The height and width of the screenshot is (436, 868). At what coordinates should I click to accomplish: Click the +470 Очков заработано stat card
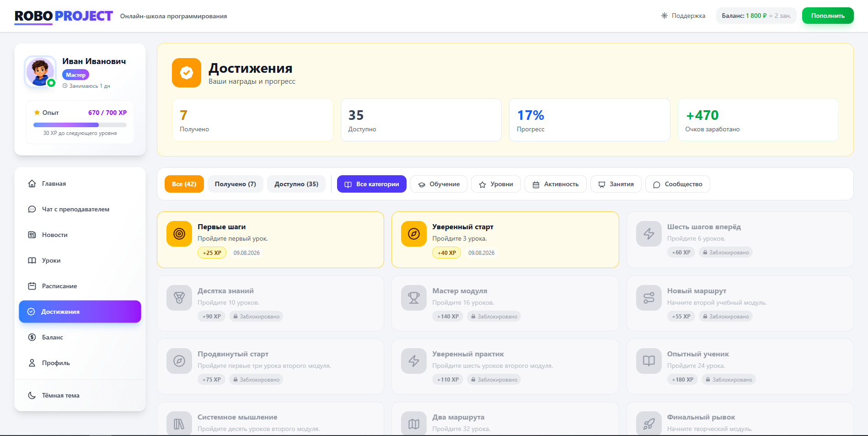click(x=758, y=120)
